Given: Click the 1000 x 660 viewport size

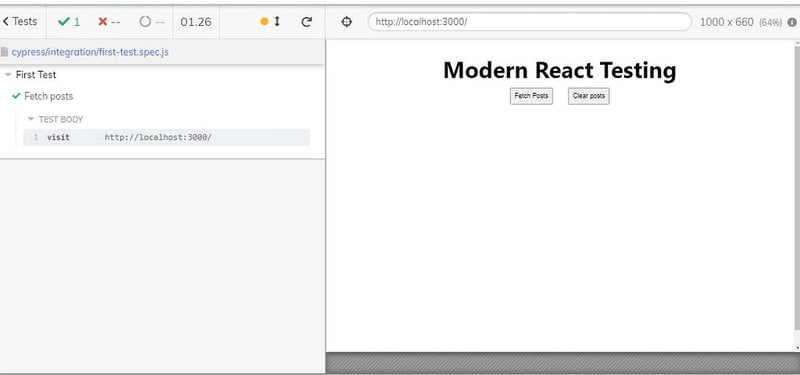Looking at the screenshot, I should [727, 22].
